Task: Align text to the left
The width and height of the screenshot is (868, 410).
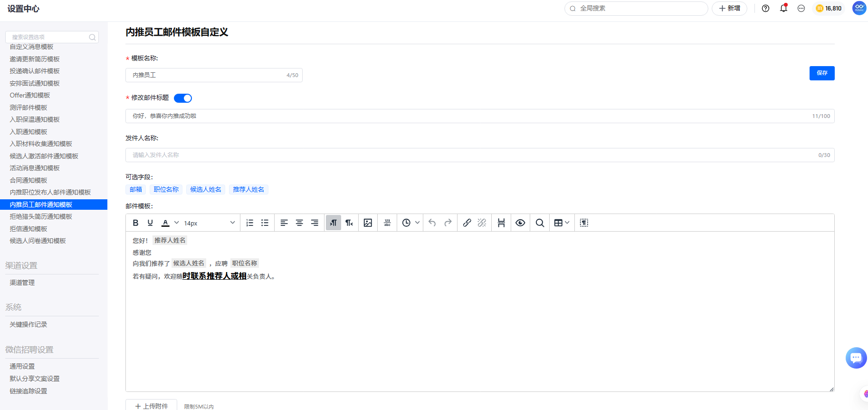Action: click(284, 223)
